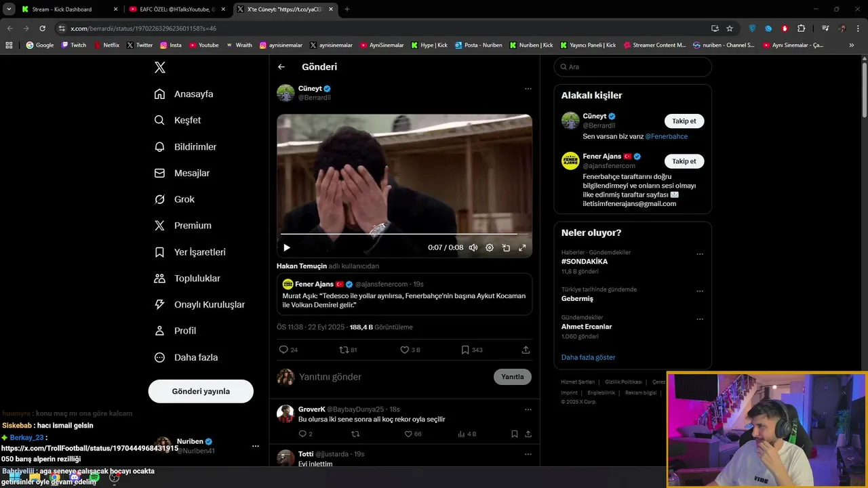This screenshot has height=488, width=868.
Task: Seek on the video progress bar
Action: tap(404, 234)
